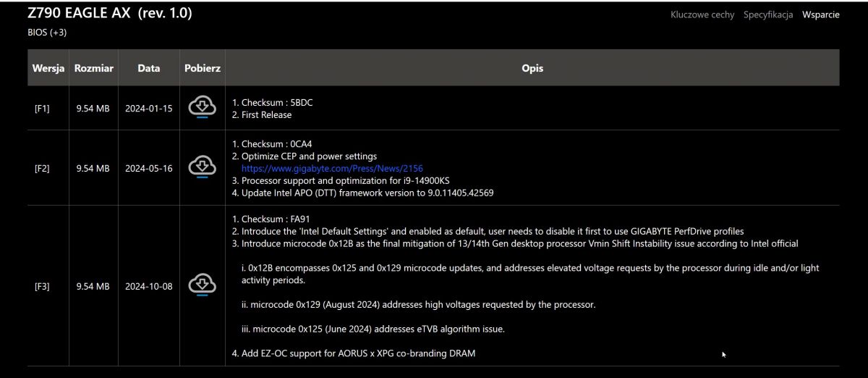Click the Z790 EAGLE AX (rev. 1.0) title
This screenshot has height=378, width=868.
pyautogui.click(x=110, y=13)
